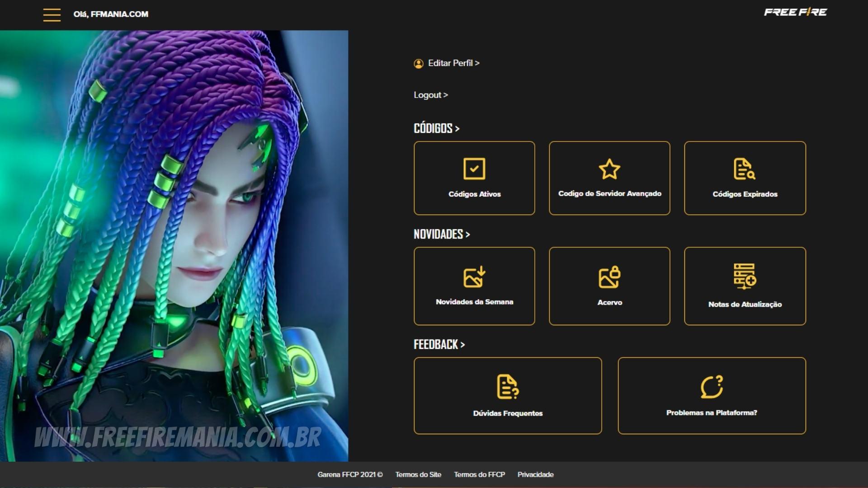Open Editar Perfil link

[x=453, y=63]
